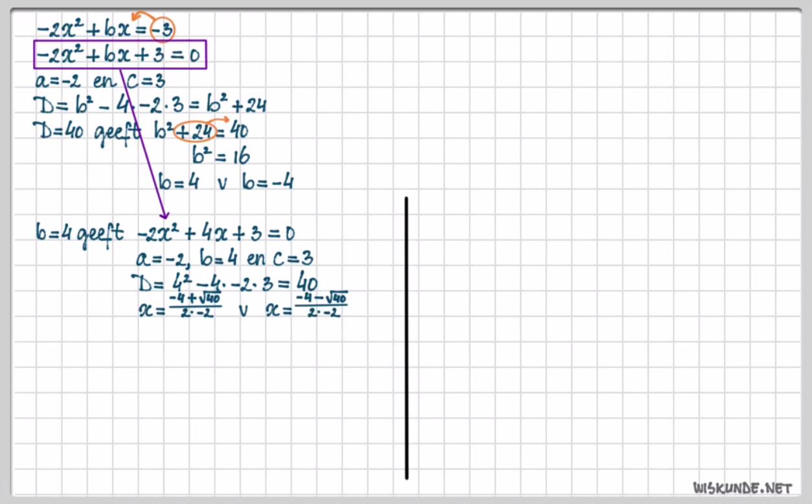Screen dimensions: 812x504
Task: Click the WISKUNDE.NET watermark
Action: 742,487
